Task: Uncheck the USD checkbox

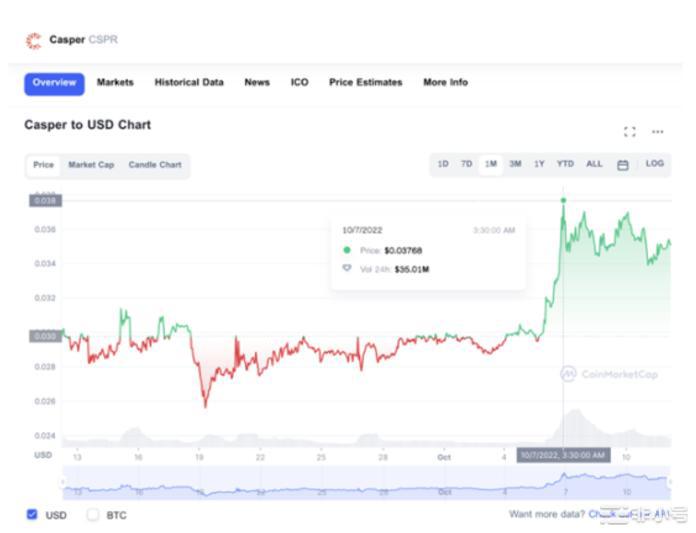Action: point(32,515)
